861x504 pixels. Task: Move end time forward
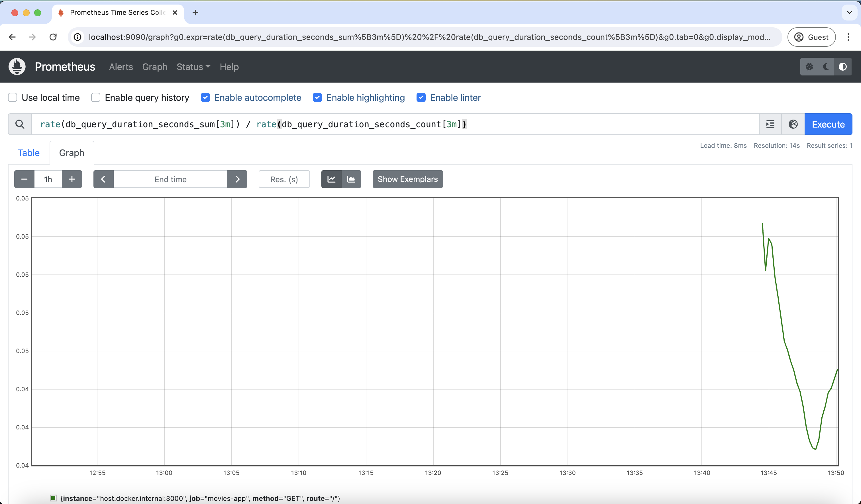237,179
